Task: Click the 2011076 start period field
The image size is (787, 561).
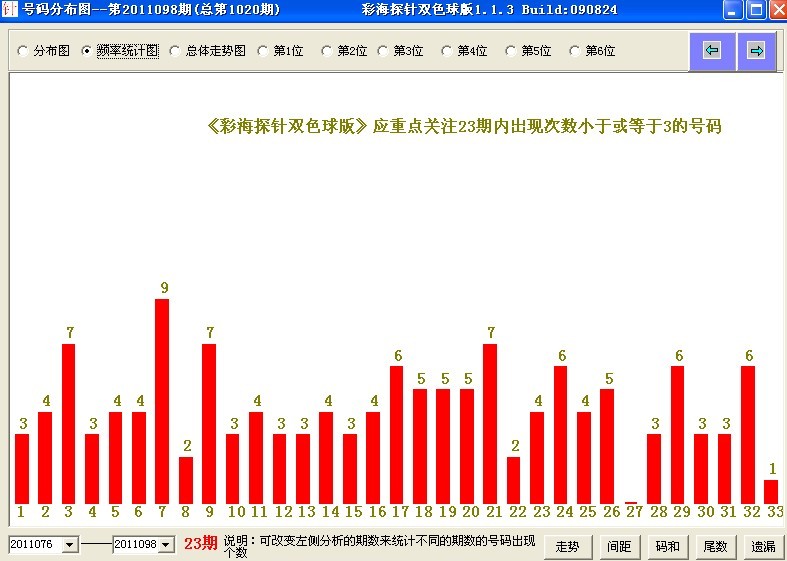Action: [x=34, y=545]
